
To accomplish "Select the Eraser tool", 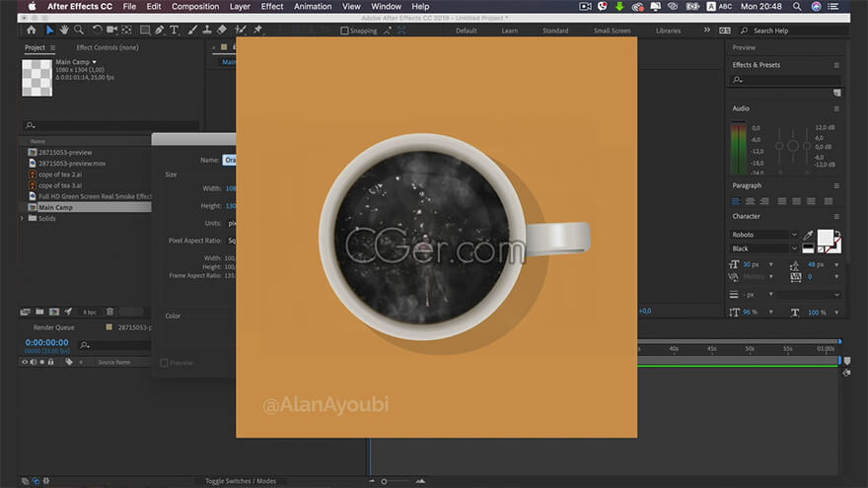I will click(x=221, y=30).
